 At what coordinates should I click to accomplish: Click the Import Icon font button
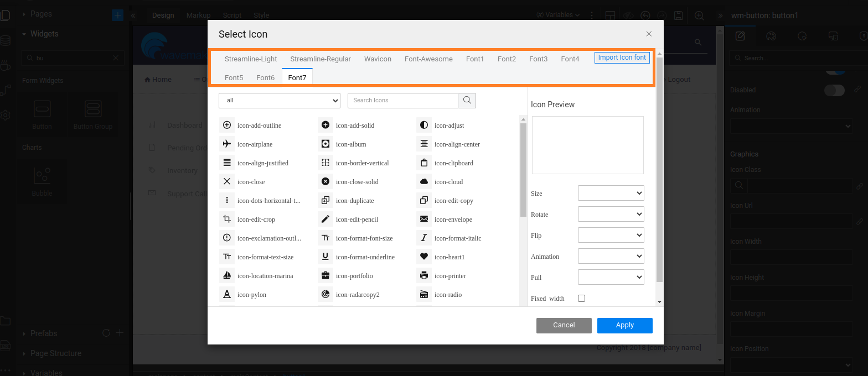[x=622, y=58]
